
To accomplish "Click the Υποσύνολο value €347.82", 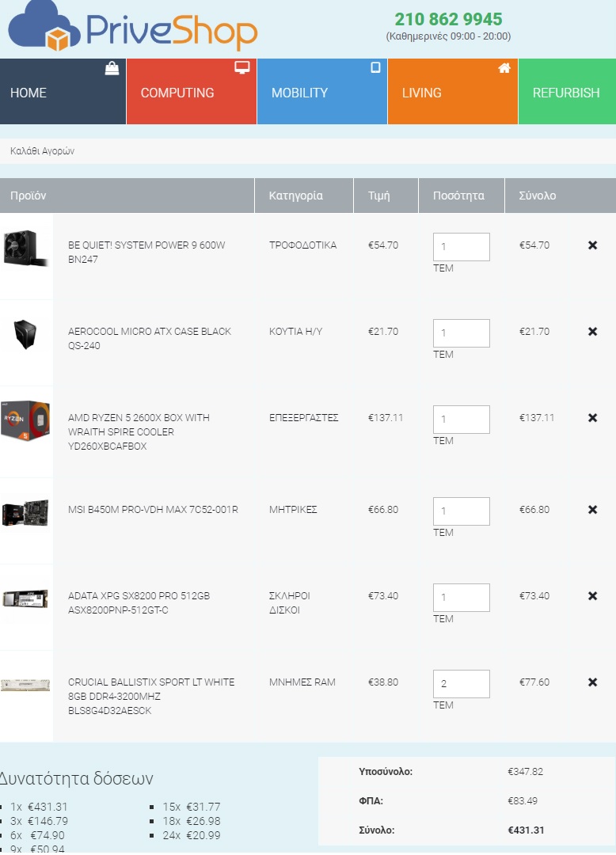I will pos(526,772).
